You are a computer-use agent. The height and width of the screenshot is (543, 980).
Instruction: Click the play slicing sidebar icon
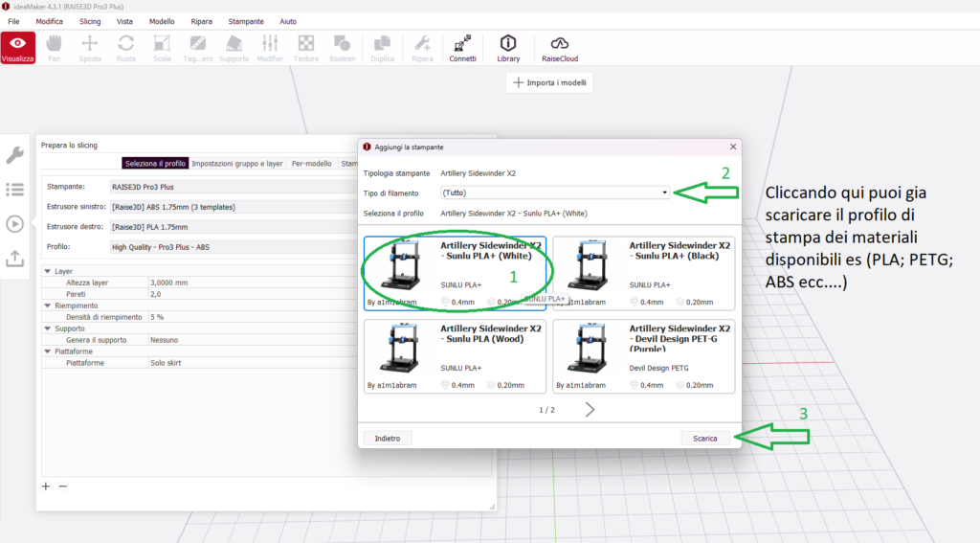click(15, 224)
